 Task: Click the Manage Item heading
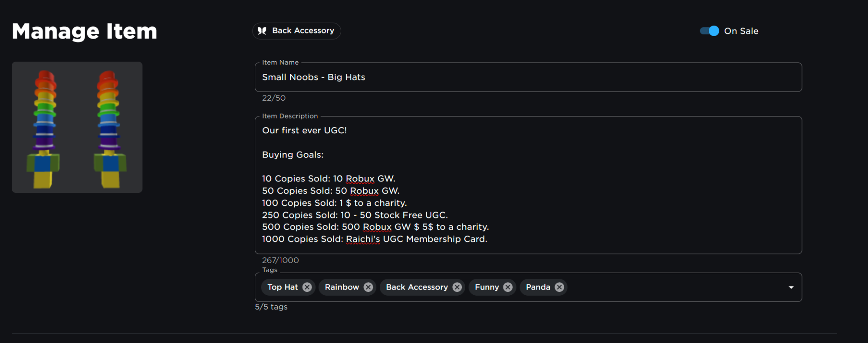click(85, 31)
